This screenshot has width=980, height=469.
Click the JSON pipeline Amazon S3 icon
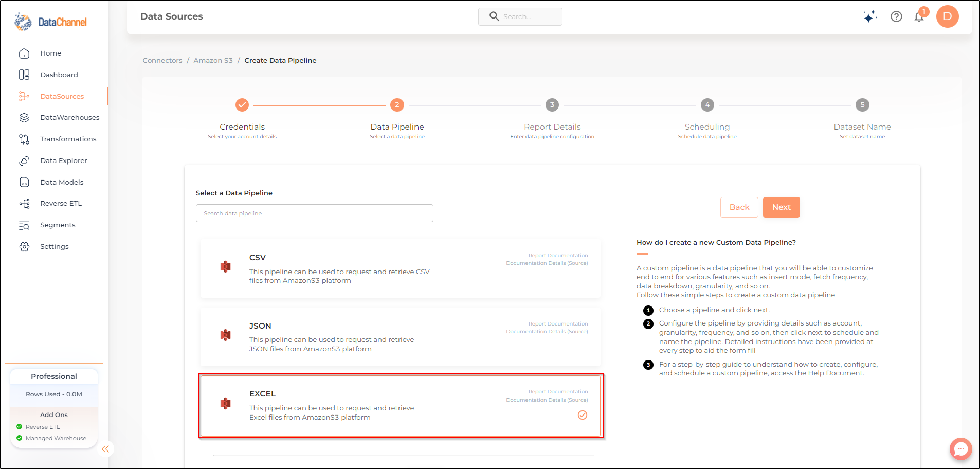(225, 335)
